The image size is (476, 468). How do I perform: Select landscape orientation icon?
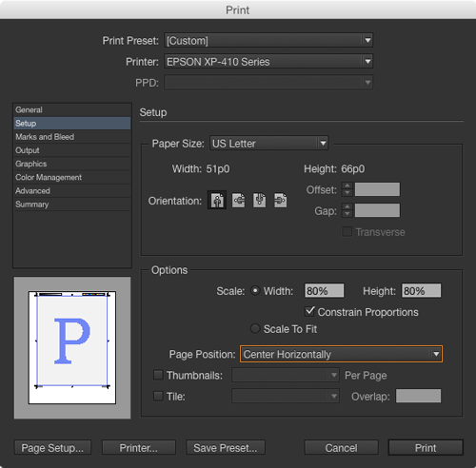tap(238, 200)
